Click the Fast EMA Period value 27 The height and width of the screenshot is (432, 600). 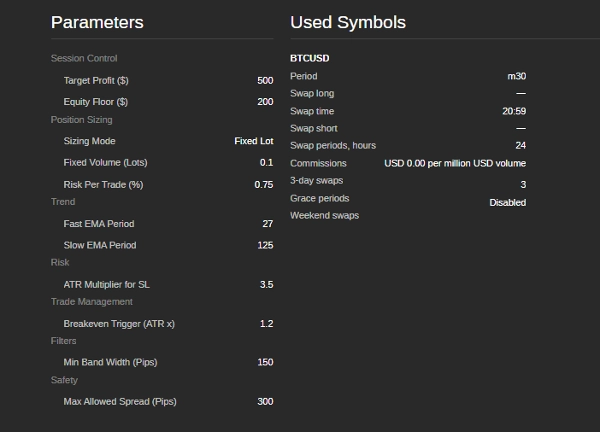click(267, 224)
